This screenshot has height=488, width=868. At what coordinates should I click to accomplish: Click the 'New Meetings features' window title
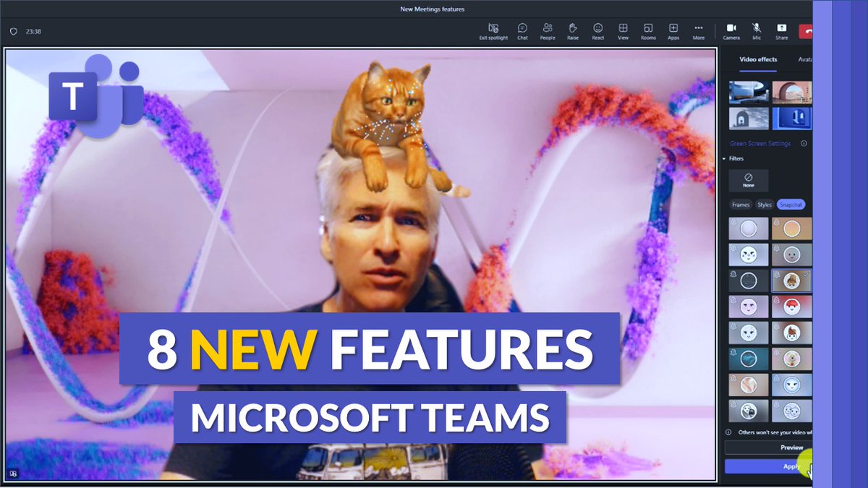433,9
